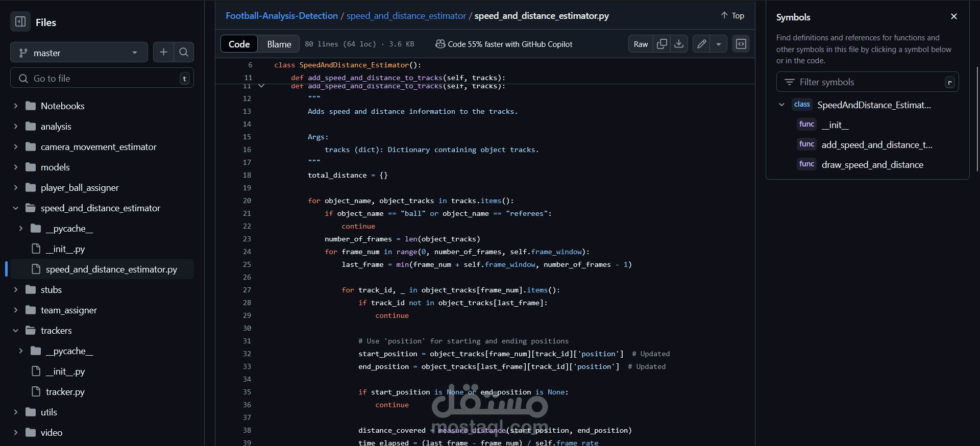Expand the video folder chevron

15,432
